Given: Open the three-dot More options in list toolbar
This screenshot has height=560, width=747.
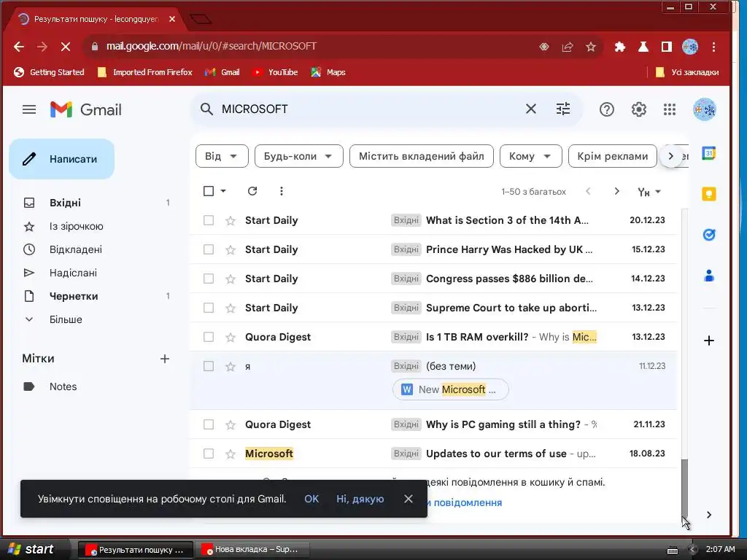Looking at the screenshot, I should click(x=282, y=191).
